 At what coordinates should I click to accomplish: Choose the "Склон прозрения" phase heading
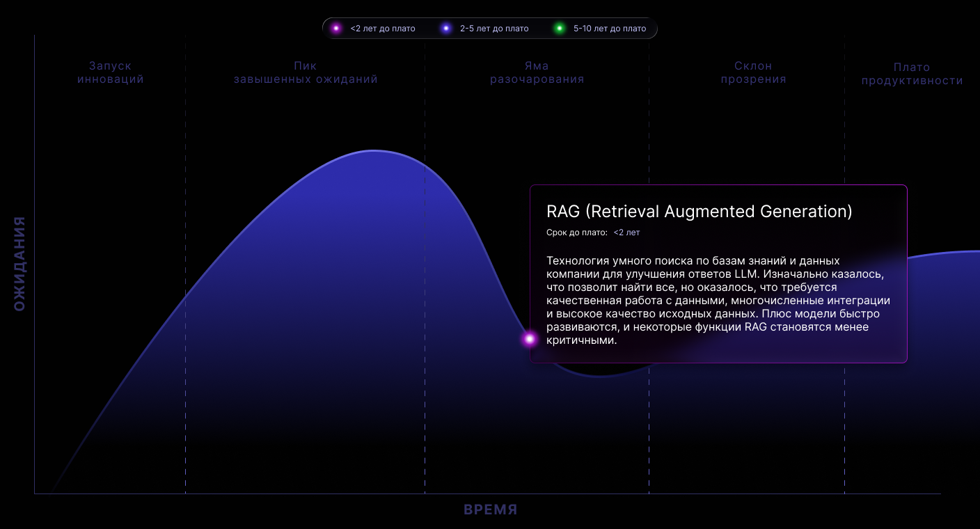pyautogui.click(x=753, y=72)
